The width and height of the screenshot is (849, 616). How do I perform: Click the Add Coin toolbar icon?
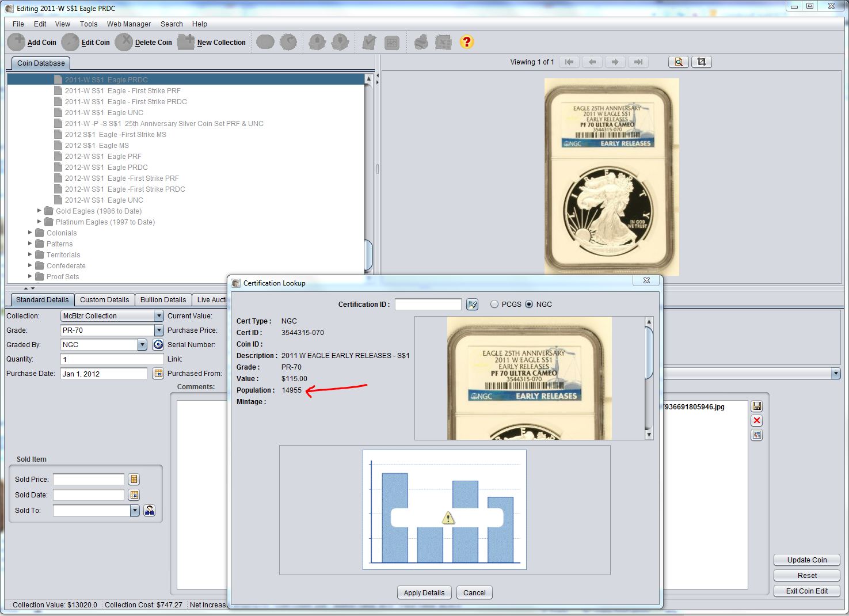coord(17,42)
